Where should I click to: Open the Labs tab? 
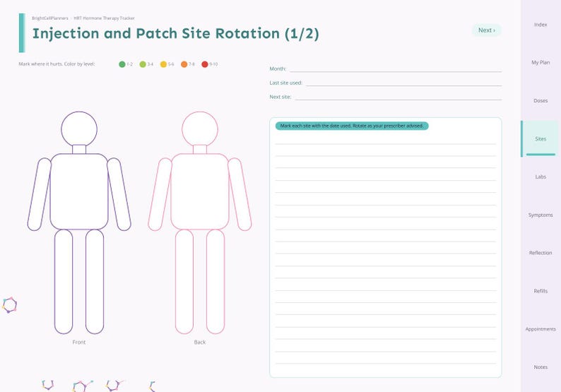(541, 177)
